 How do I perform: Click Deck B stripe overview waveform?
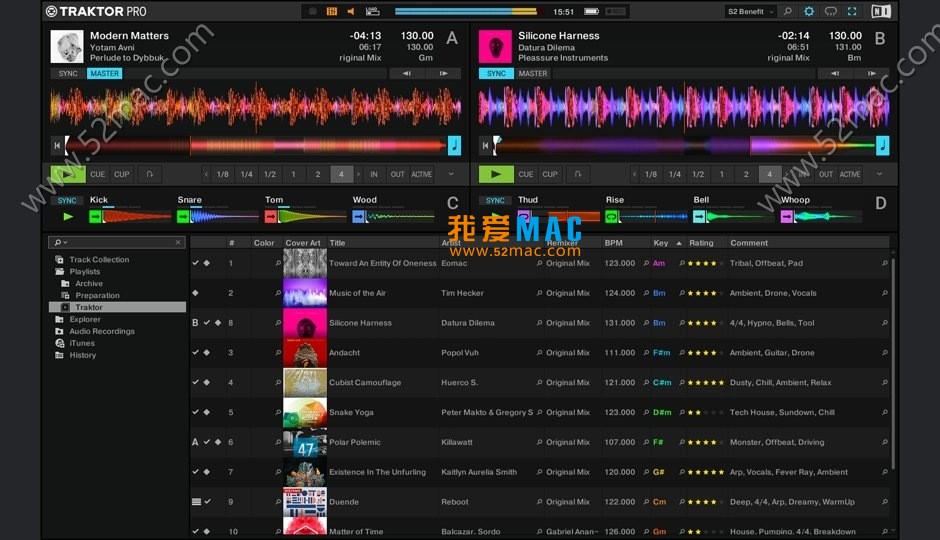click(x=684, y=145)
